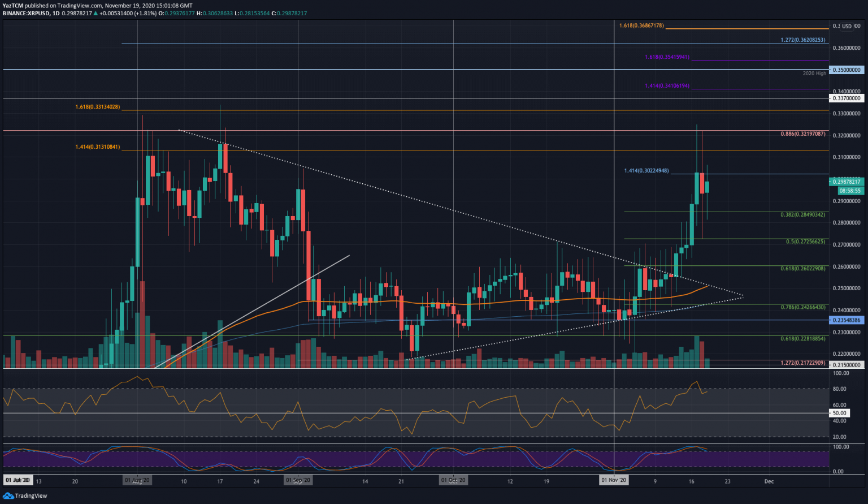Select the 1.618 Fibonacci label at 0.36867178
This screenshot has height=504, width=868.
641,26
